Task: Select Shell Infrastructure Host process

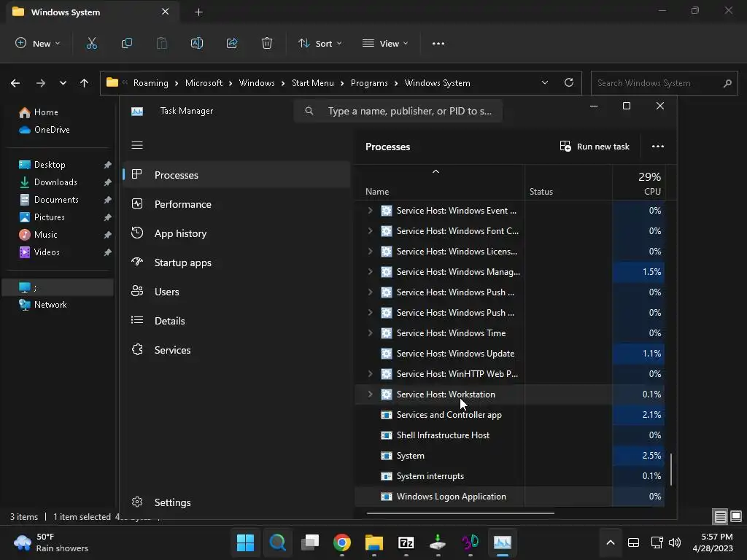Action: 510,435
